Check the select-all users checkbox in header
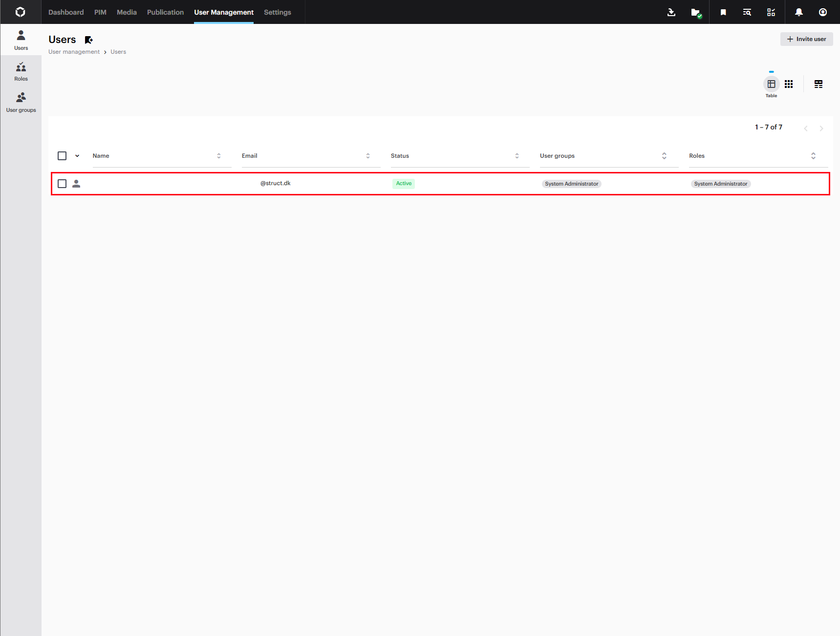The width and height of the screenshot is (840, 636). coord(62,156)
